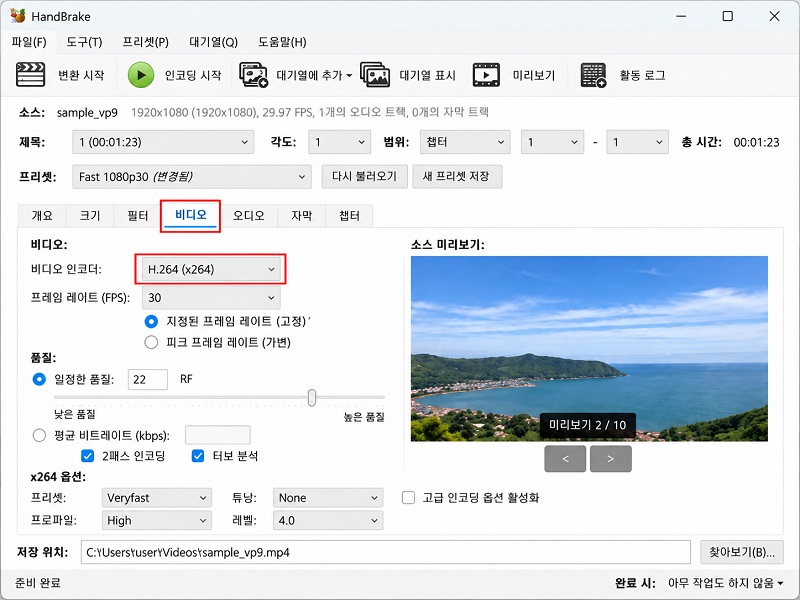The height and width of the screenshot is (600, 800).
Task: Click the clapperboard source icon
Action: [x=31, y=75]
